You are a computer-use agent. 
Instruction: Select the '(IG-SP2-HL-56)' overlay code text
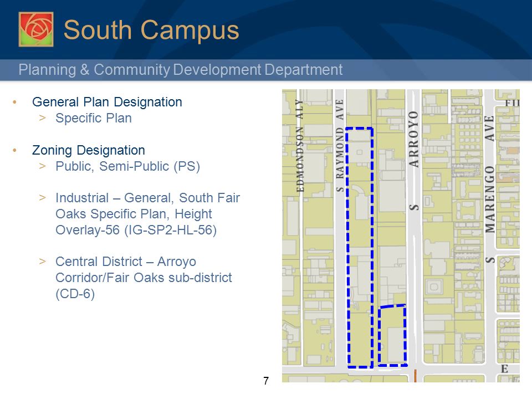pos(170,230)
